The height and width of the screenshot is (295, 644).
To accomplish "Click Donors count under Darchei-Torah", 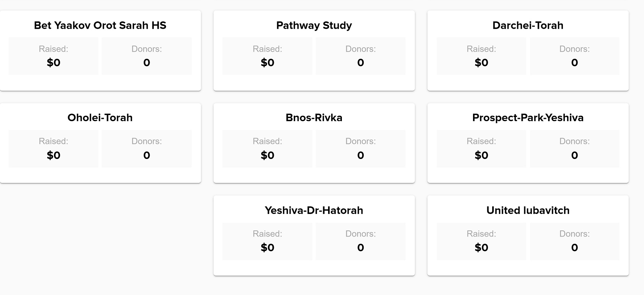I will [574, 63].
